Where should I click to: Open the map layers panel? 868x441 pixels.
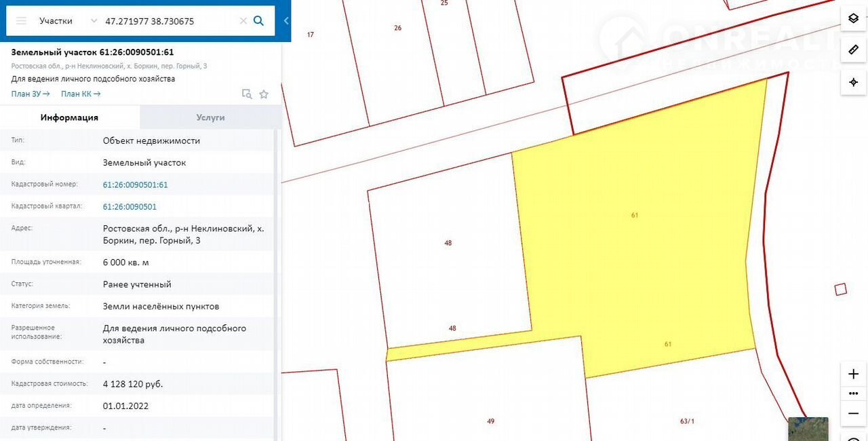[x=853, y=18]
